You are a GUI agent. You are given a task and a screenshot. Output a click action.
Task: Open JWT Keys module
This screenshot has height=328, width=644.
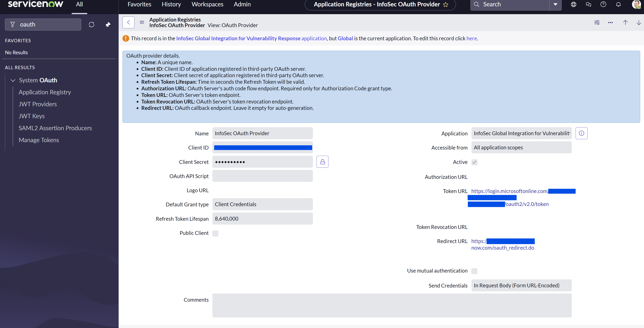coord(32,116)
